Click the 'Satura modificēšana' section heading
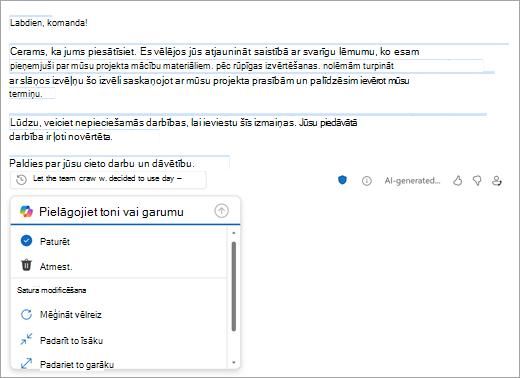This screenshot has width=520, height=378. pyautogui.click(x=52, y=290)
